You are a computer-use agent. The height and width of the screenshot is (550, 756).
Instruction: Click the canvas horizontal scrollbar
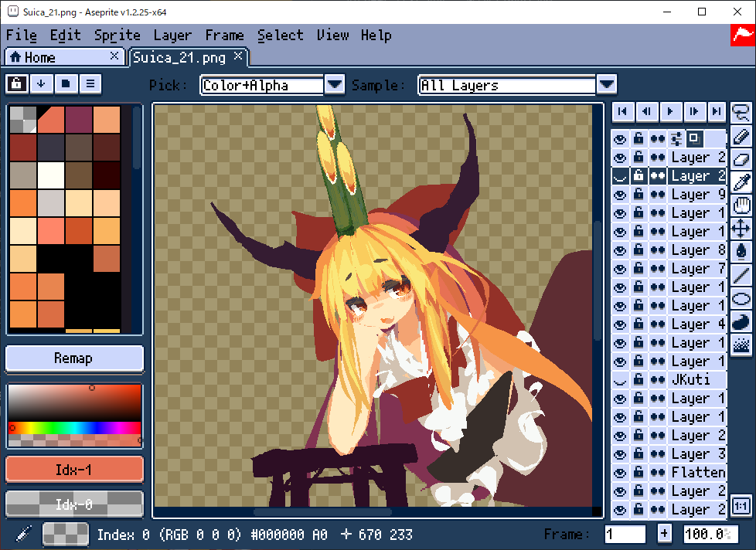323,511
